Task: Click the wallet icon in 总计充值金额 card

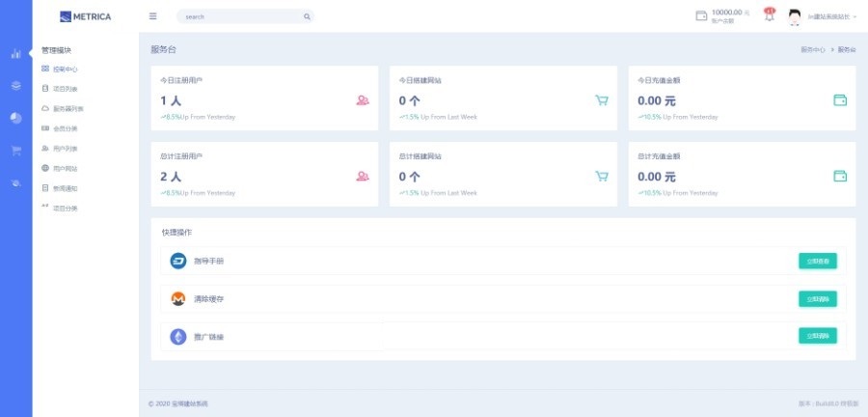Action: 840,176
